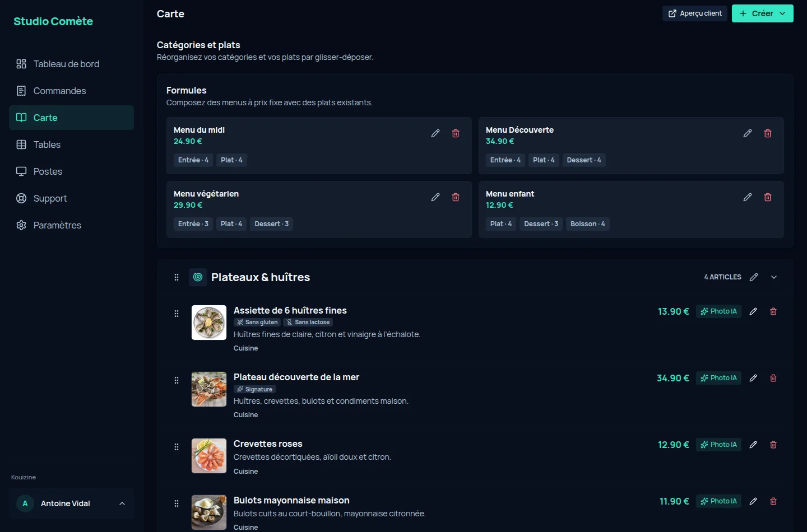Screen dimensions: 807x532
Task: Click the Plateau découverte de la mer thumbnail
Action: click(209, 389)
